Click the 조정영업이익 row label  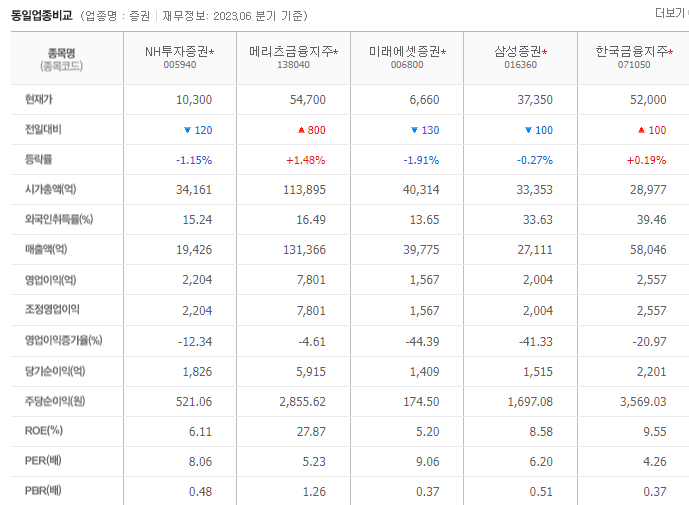(x=52, y=309)
